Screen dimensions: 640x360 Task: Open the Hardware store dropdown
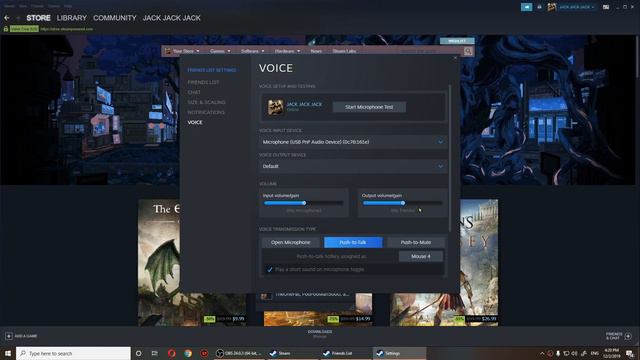coord(287,51)
